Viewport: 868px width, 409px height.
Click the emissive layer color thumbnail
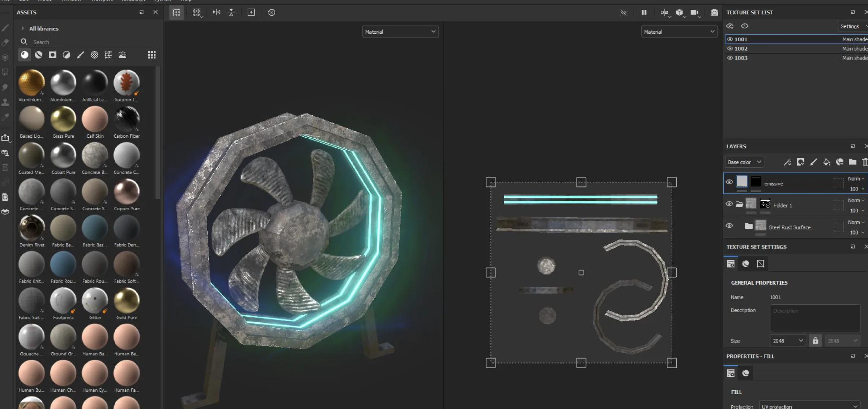pos(742,181)
